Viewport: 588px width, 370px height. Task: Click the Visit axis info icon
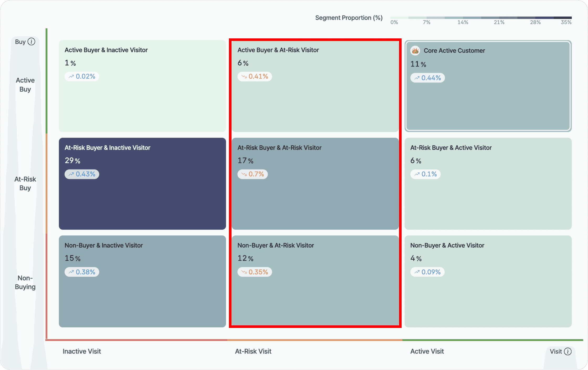click(568, 351)
